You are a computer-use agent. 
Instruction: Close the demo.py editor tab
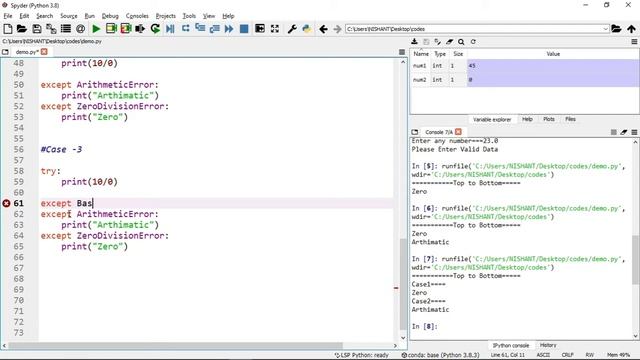[x=44, y=52]
